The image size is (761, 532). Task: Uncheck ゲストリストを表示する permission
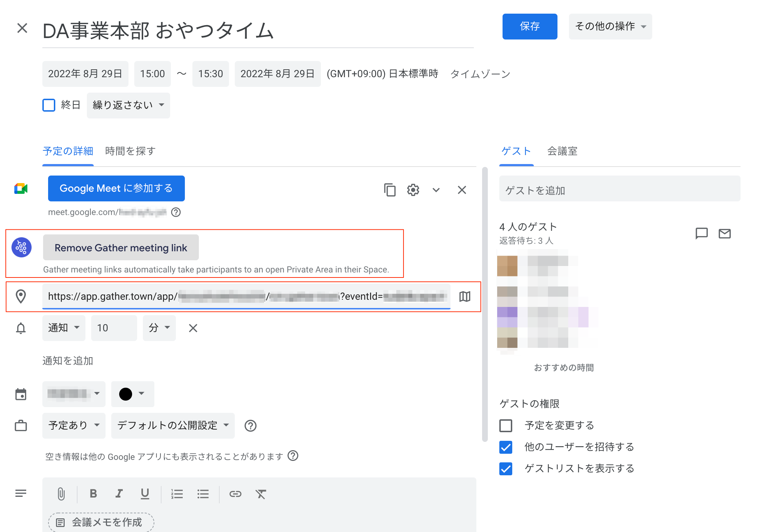pyautogui.click(x=506, y=469)
